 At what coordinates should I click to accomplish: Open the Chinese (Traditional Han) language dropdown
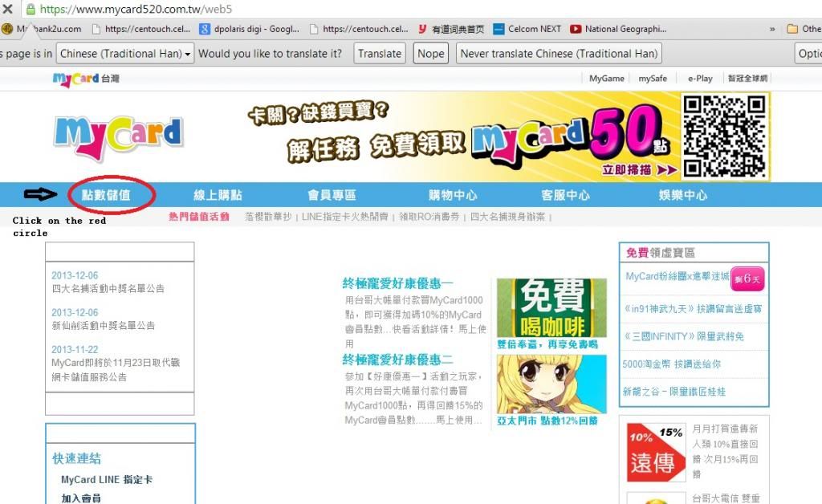(x=126, y=54)
